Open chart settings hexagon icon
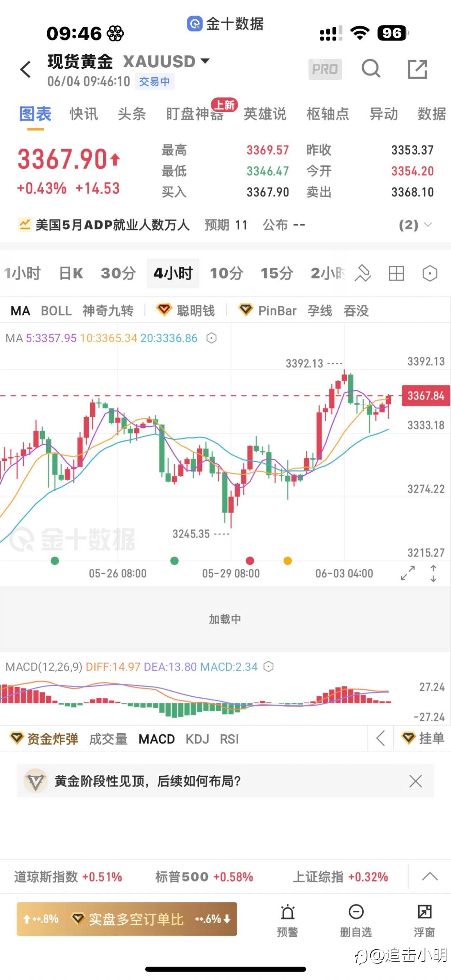Image resolution: width=451 pixels, height=980 pixels. tap(430, 273)
